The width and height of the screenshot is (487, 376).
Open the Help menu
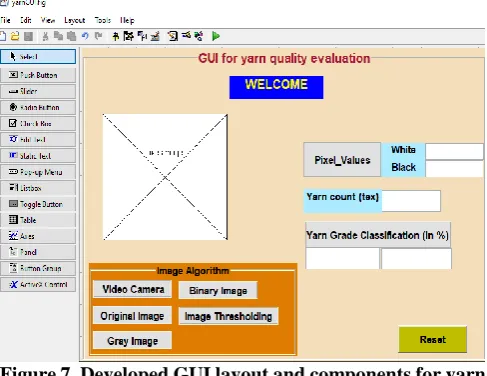(127, 21)
